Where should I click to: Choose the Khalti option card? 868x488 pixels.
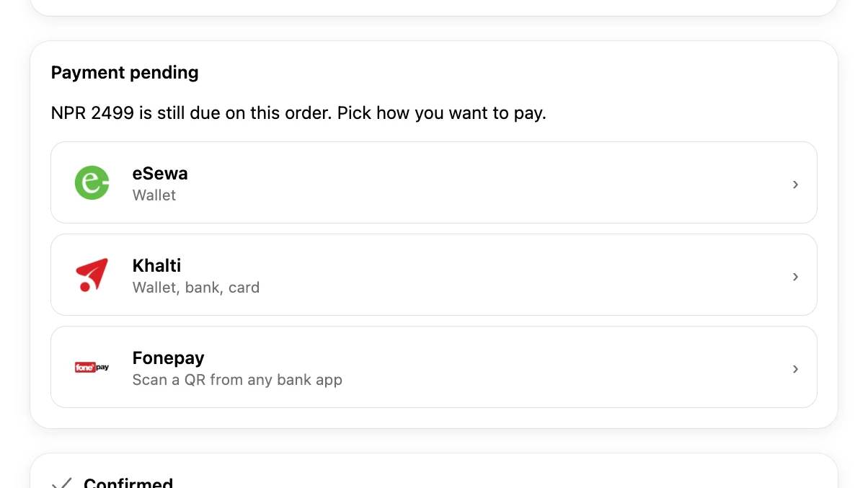coord(434,275)
